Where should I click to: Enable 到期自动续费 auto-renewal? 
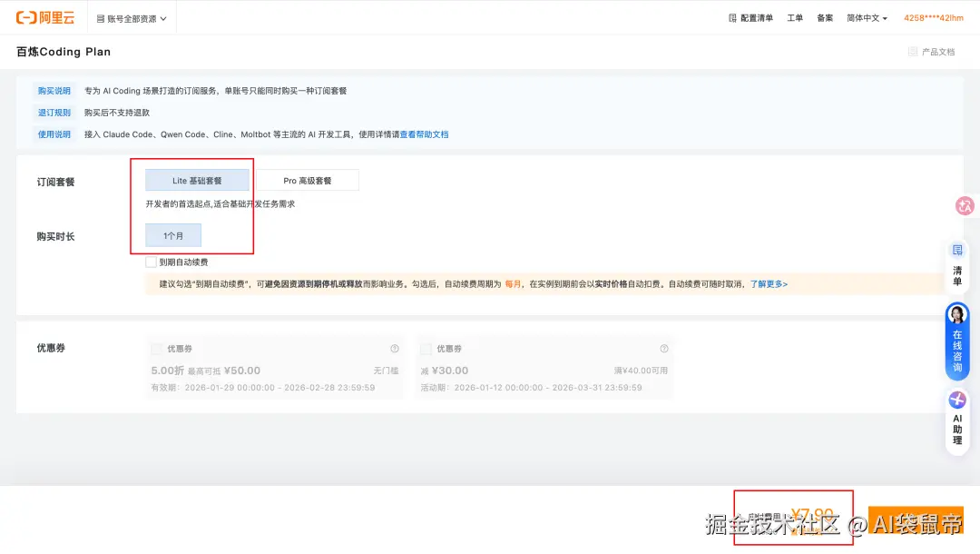(152, 262)
